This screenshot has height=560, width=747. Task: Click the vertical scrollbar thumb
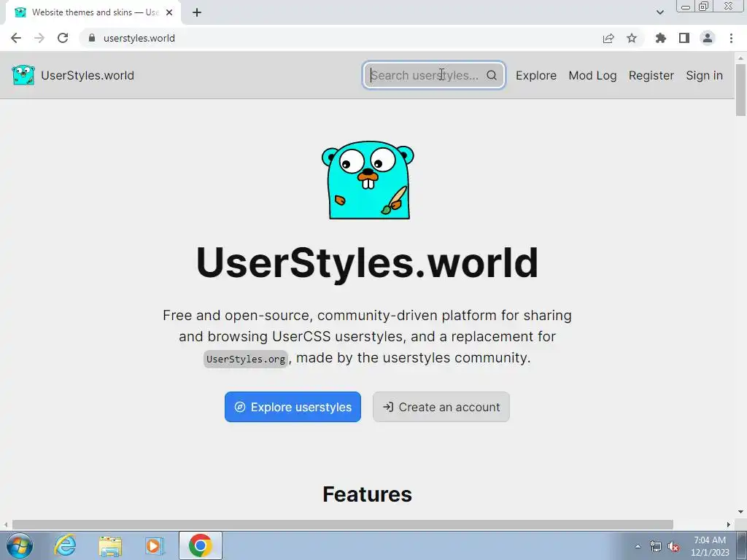pos(740,89)
